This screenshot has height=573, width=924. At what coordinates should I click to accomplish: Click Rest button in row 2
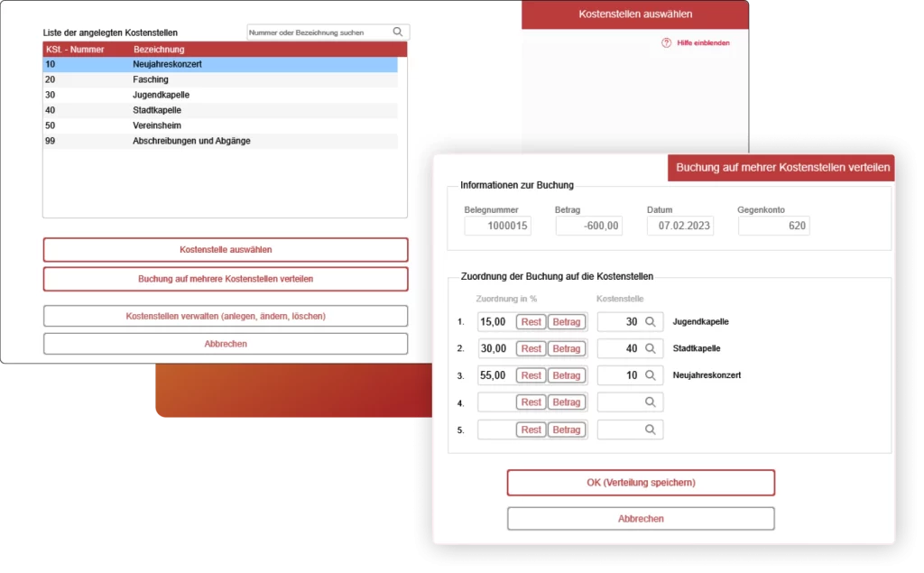point(531,348)
